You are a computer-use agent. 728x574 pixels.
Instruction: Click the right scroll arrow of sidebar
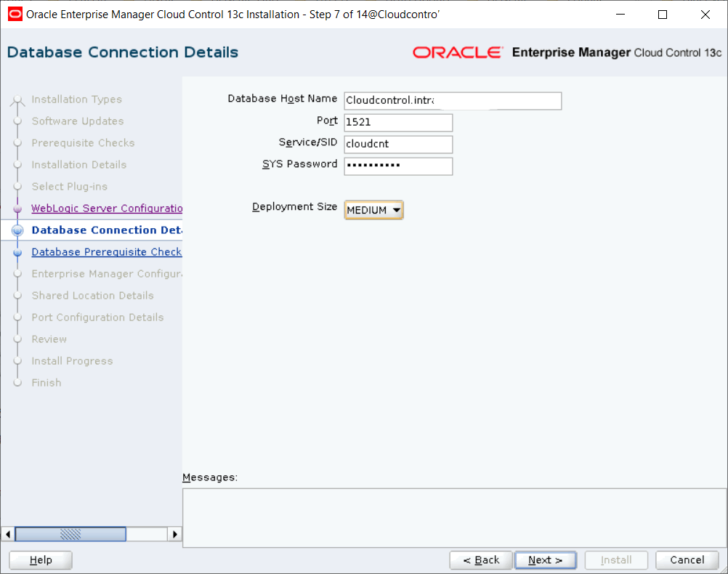[174, 534]
